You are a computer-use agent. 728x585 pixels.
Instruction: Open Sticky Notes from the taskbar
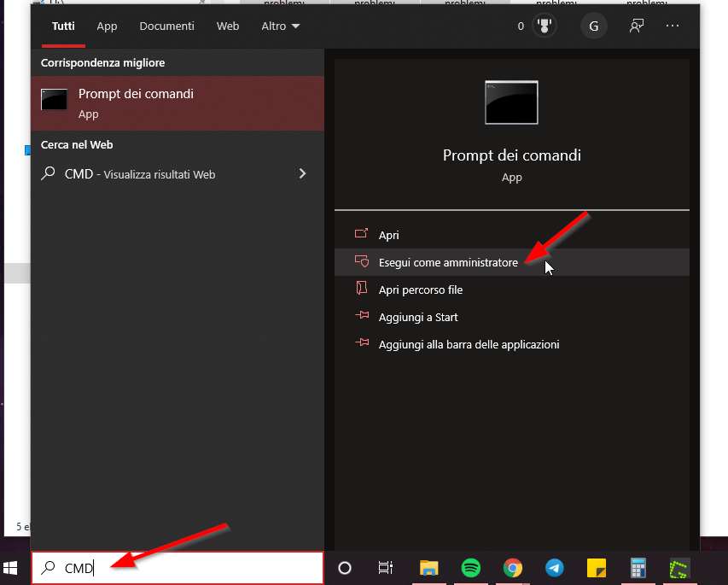(596, 568)
